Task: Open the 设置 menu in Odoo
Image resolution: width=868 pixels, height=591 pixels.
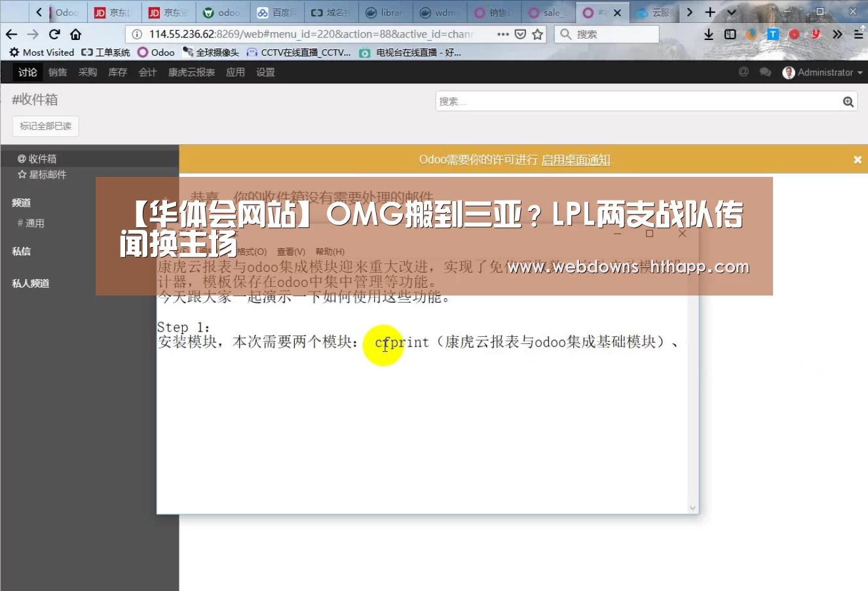Action: [265, 72]
